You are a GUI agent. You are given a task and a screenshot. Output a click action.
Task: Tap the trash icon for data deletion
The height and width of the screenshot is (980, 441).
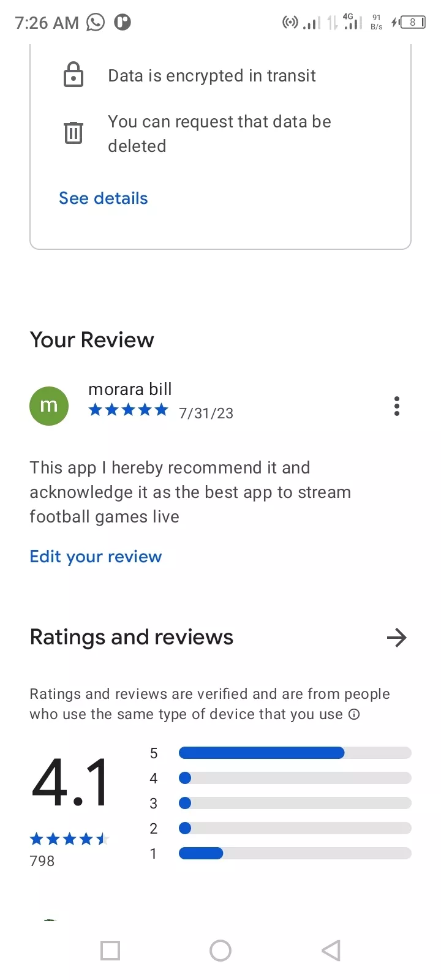point(73,132)
